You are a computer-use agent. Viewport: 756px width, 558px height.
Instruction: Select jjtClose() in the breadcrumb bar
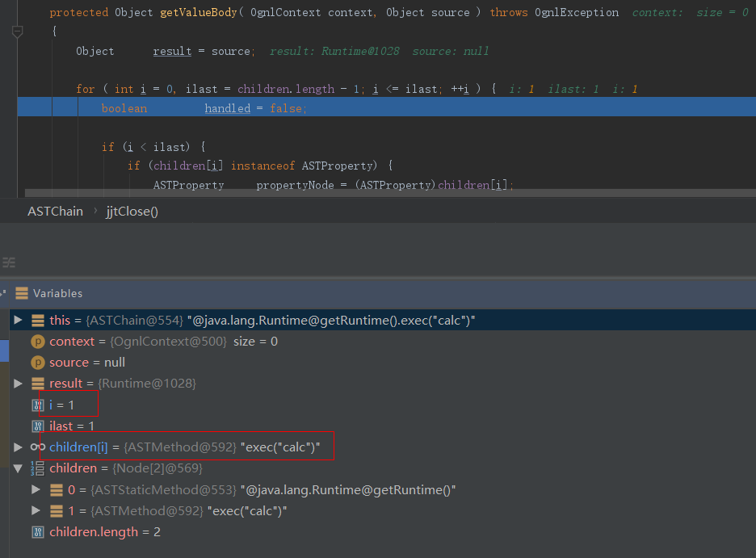[132, 211]
